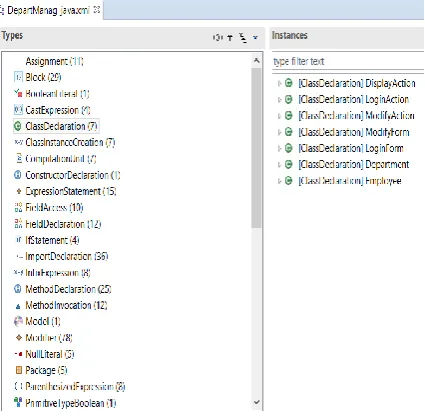Click the ClassDeclaration type icon
Screen dimensions: 425x420
click(x=18, y=126)
